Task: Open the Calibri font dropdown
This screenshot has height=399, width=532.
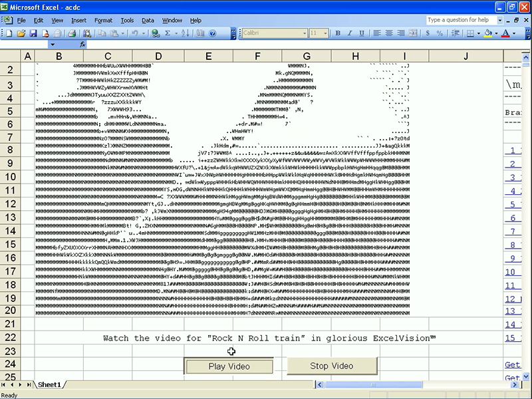Action: point(306,33)
